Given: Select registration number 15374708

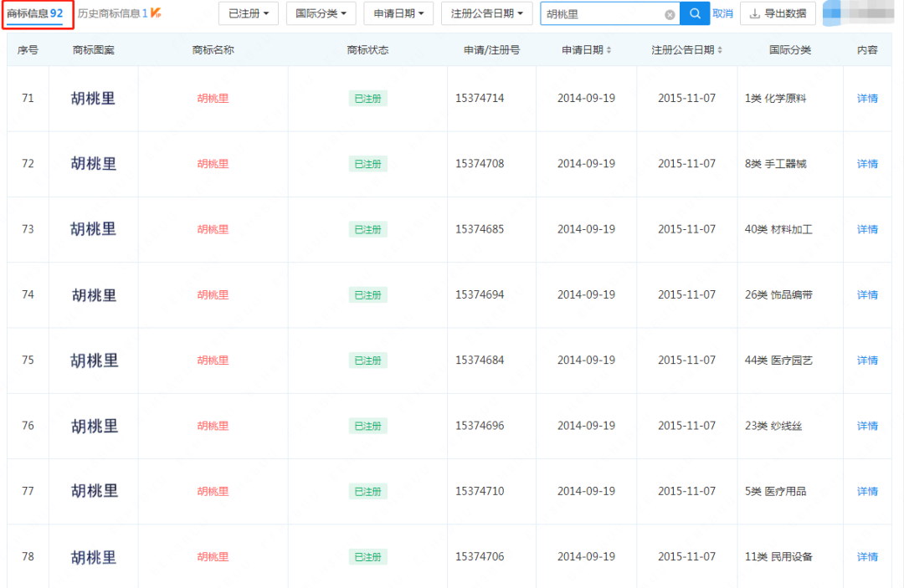Looking at the screenshot, I should 480,164.
